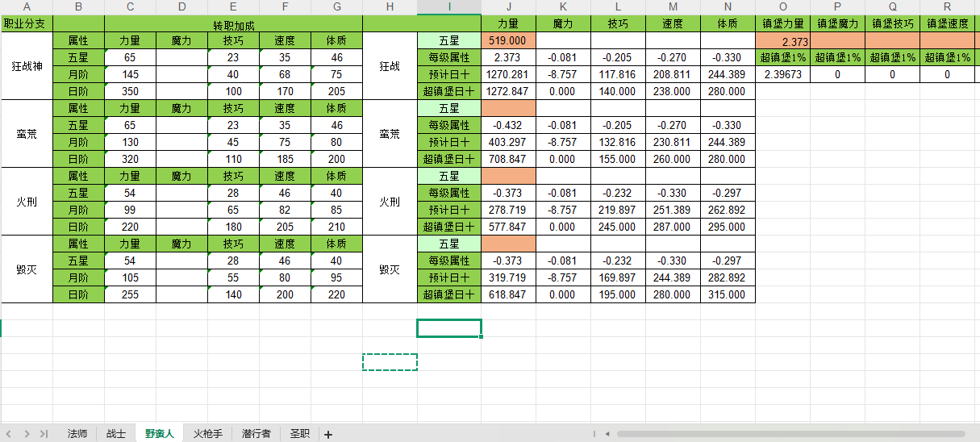Click the 350 cell in 狂战神 日阶 row
980x442 pixels.
(x=130, y=91)
